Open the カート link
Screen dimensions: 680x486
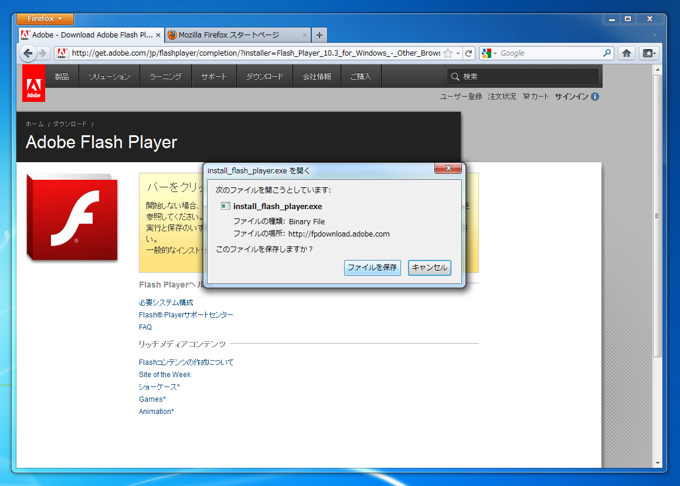point(536,97)
